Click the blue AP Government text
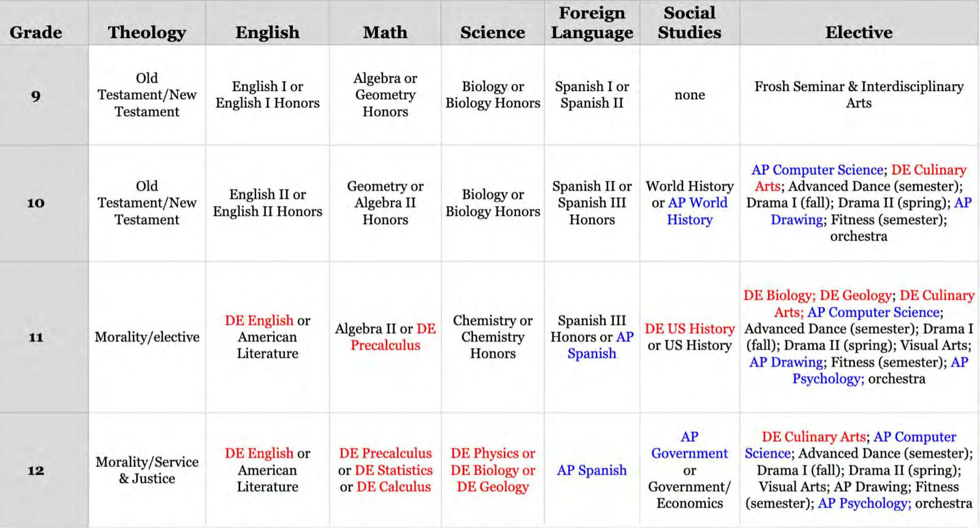Image resolution: width=980 pixels, height=528 pixels. point(689,445)
